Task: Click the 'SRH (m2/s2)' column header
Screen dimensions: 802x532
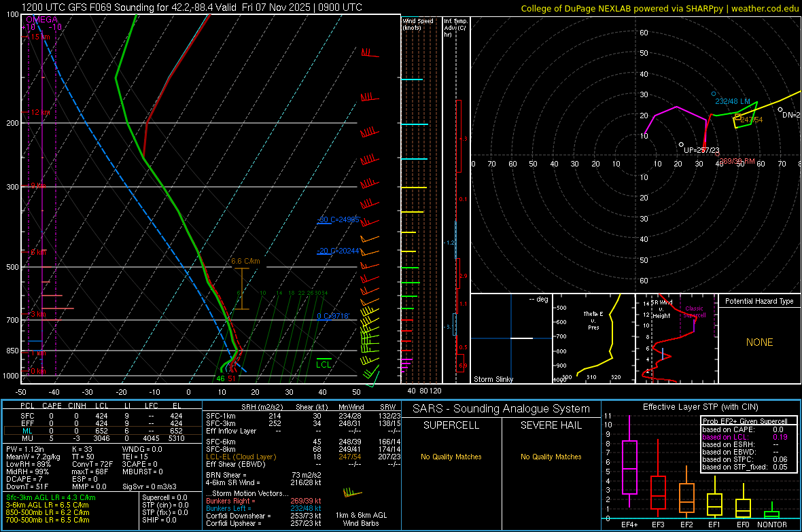Action: coord(262,407)
